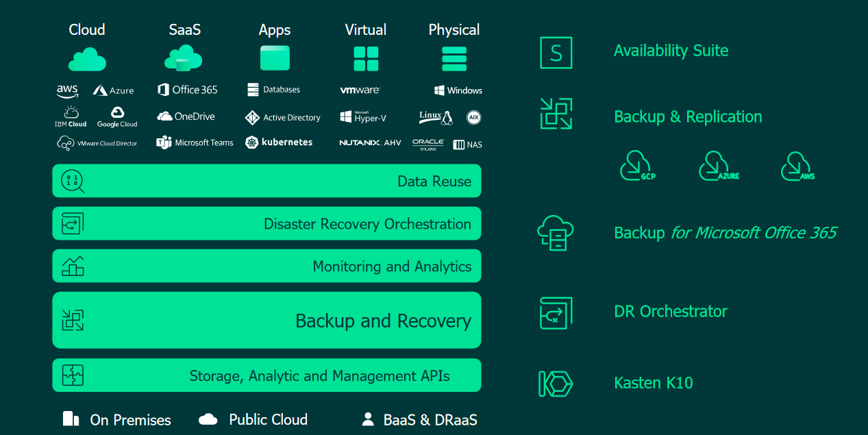Click the Oracle Solaris logo
868x435 pixels.
428,144
